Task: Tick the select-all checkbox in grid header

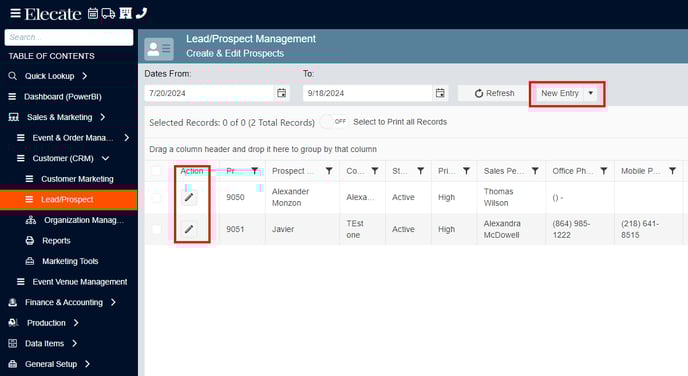Action: (x=156, y=171)
